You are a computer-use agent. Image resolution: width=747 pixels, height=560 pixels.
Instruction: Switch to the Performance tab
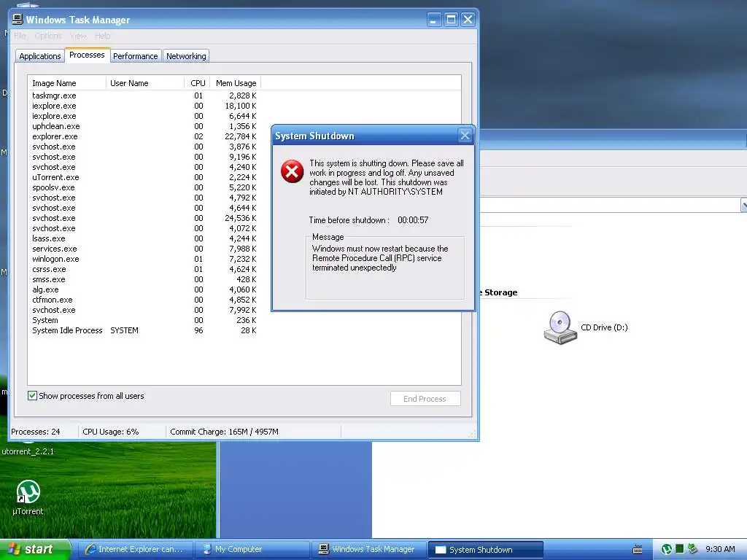pos(135,56)
